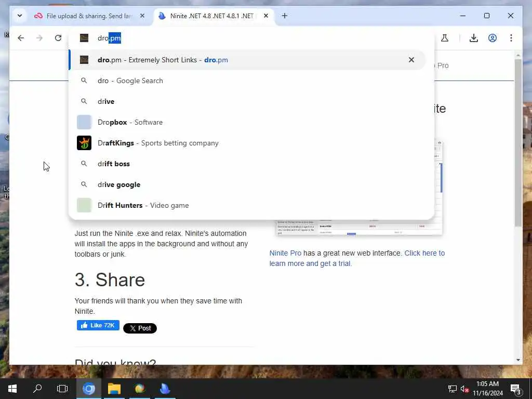Switch to File upload & sharing tab
The height and width of the screenshot is (399, 532).
(89, 16)
